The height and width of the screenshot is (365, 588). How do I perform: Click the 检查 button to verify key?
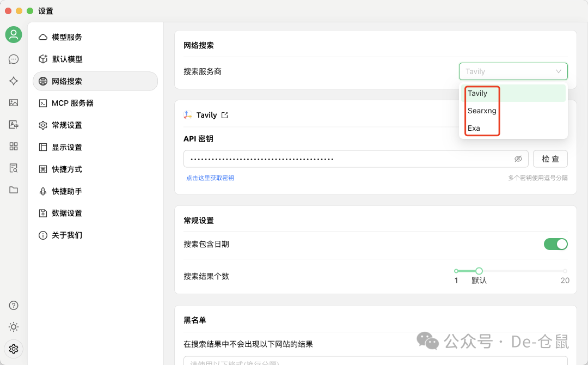[550, 159]
